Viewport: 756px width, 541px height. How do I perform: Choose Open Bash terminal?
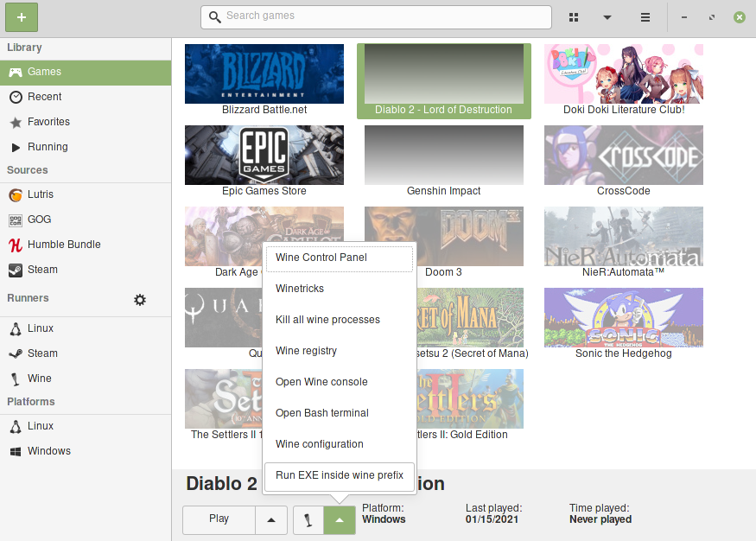(340, 414)
